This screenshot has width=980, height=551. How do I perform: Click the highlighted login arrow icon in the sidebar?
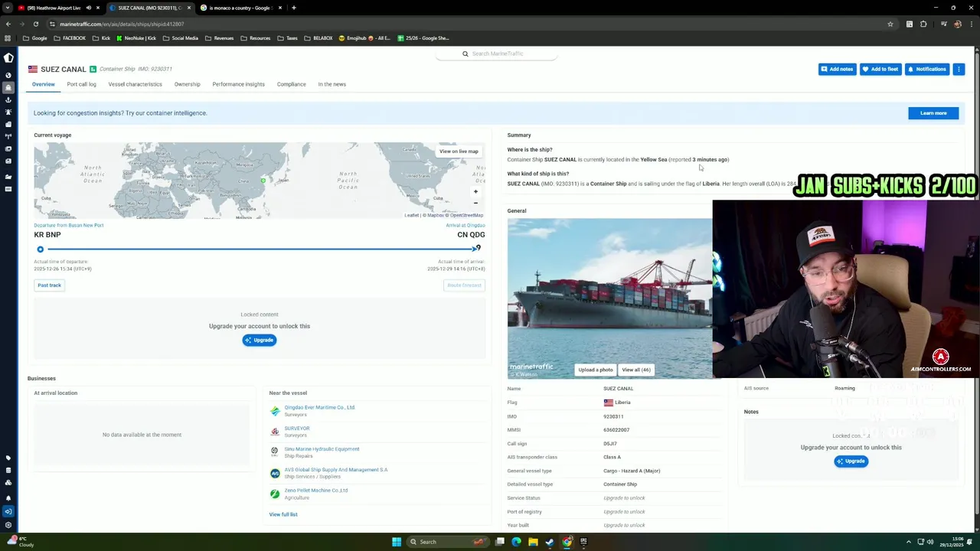8,511
